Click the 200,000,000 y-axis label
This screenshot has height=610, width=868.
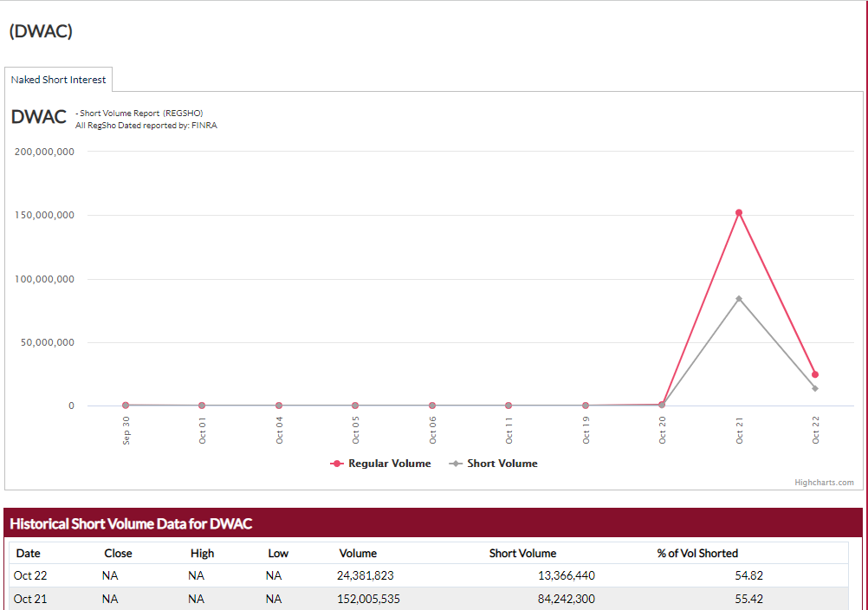coord(44,152)
